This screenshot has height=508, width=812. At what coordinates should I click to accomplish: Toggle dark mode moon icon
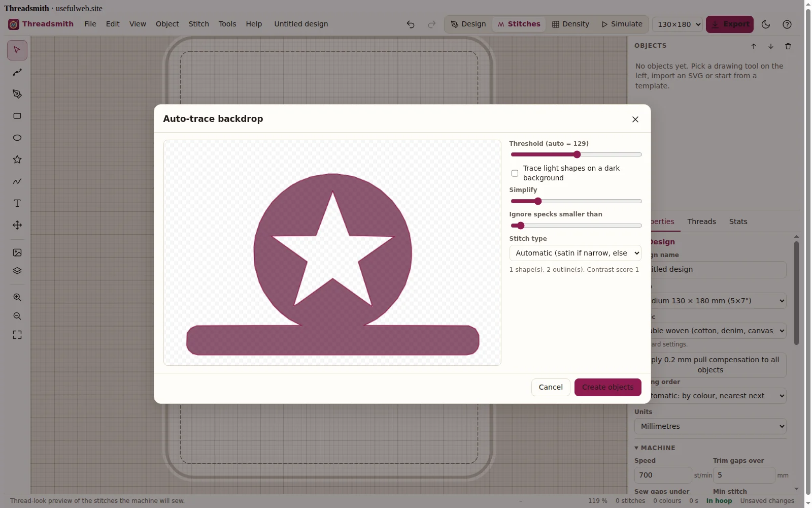(766, 24)
